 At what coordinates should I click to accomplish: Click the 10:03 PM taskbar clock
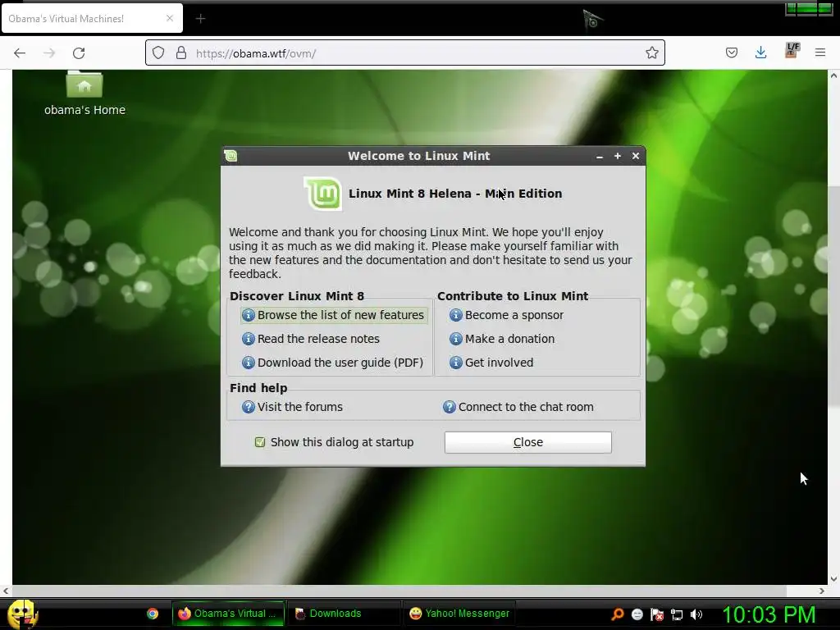[769, 614]
